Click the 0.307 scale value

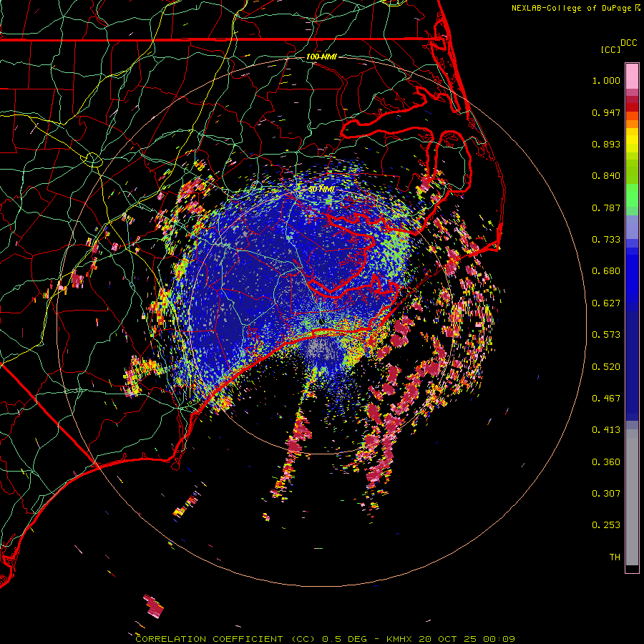point(606,494)
